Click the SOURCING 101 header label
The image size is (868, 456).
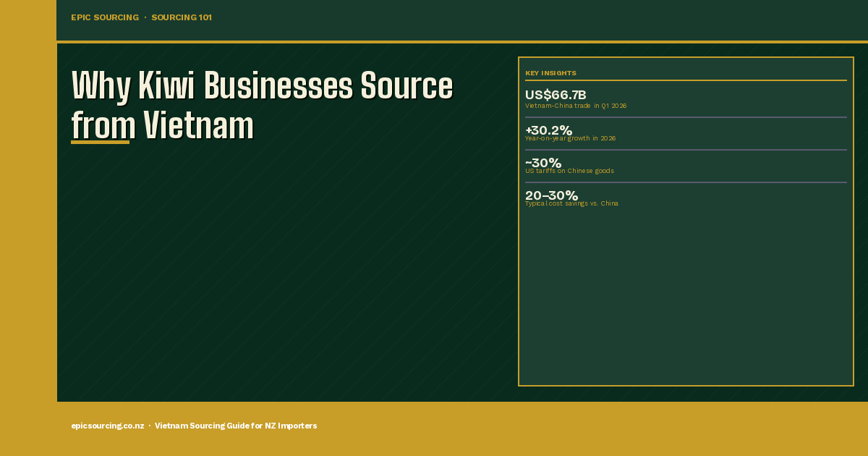tap(182, 17)
